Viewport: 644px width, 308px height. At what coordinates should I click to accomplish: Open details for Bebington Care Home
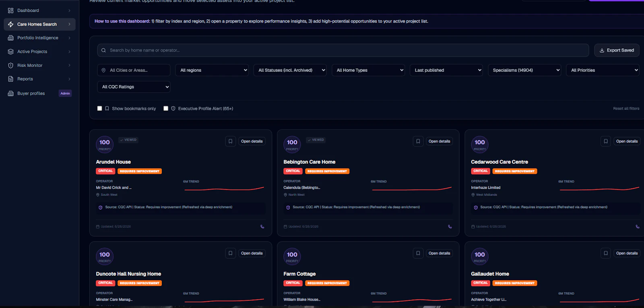click(x=440, y=142)
